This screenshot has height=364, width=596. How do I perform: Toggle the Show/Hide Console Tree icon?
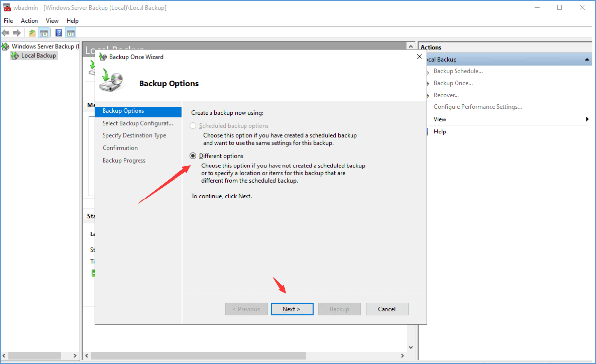[44, 33]
